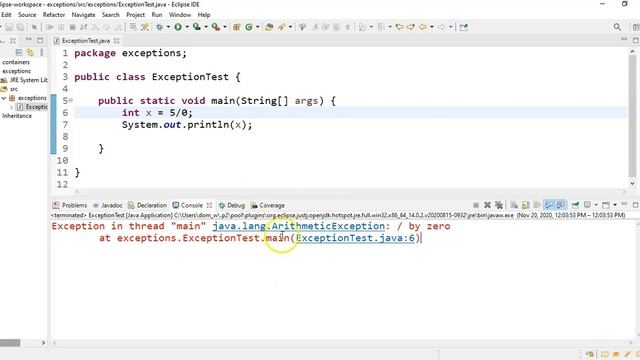Click Remove All Terminated Launches icon
The height and width of the screenshot is (360, 640).
[499, 205]
